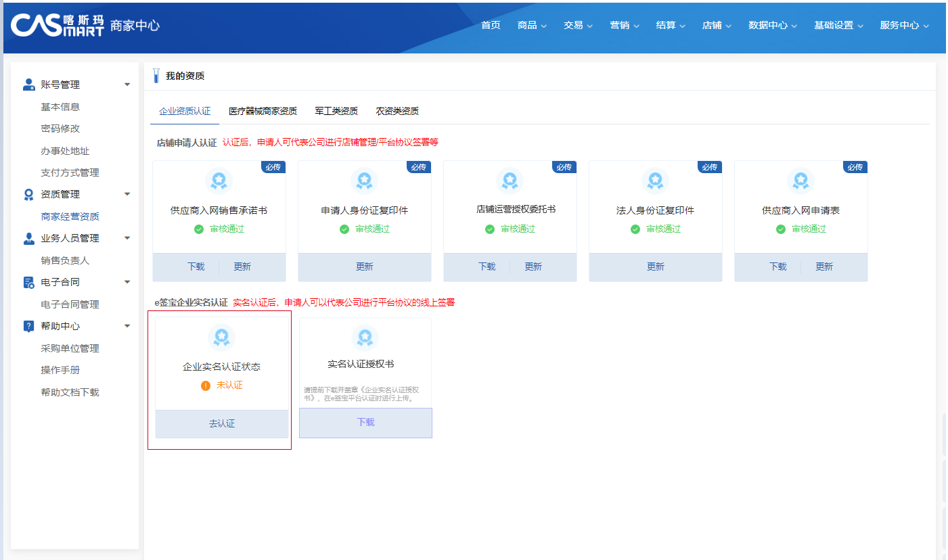Click the 资质管理 badge icon in sidebar
The height and width of the screenshot is (560, 948).
click(28, 194)
